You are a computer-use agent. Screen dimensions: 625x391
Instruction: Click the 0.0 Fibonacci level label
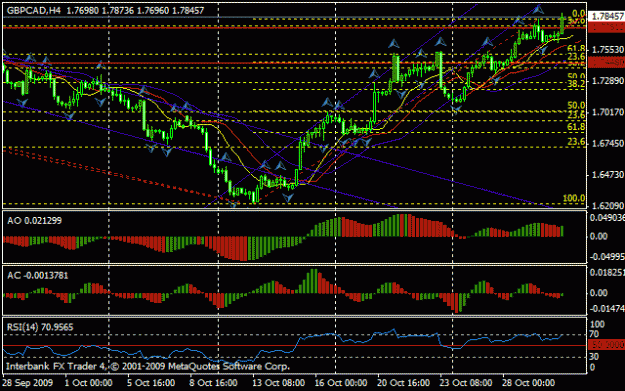click(x=579, y=14)
